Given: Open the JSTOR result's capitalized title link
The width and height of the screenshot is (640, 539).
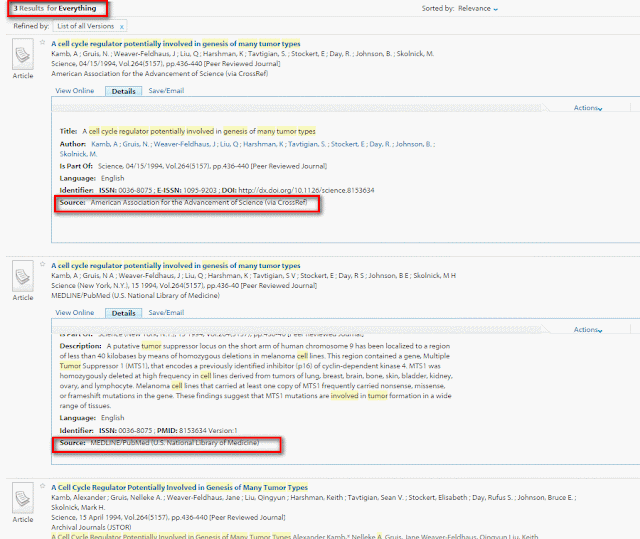Looking at the screenshot, I should 180,488.
